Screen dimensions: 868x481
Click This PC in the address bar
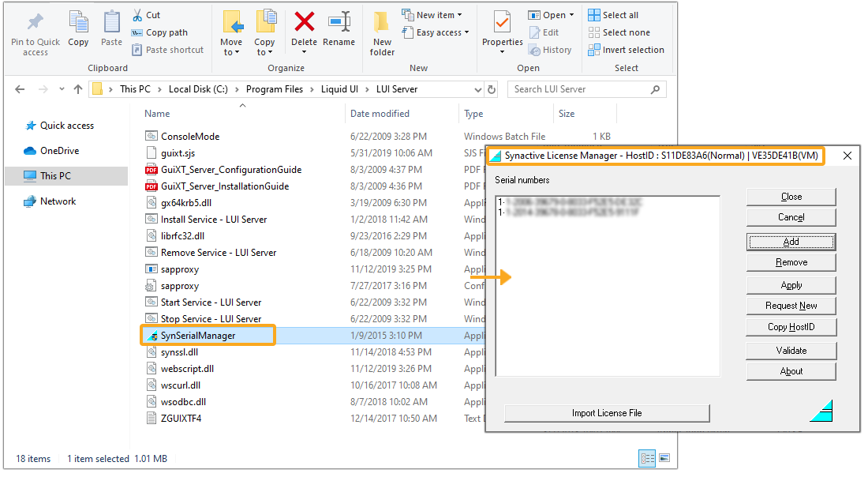click(x=135, y=89)
